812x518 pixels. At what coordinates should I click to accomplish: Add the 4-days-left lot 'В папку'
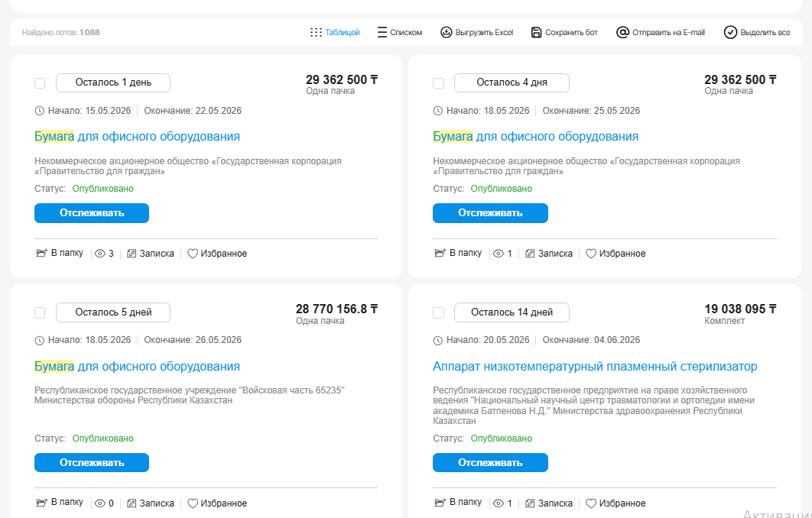458,253
